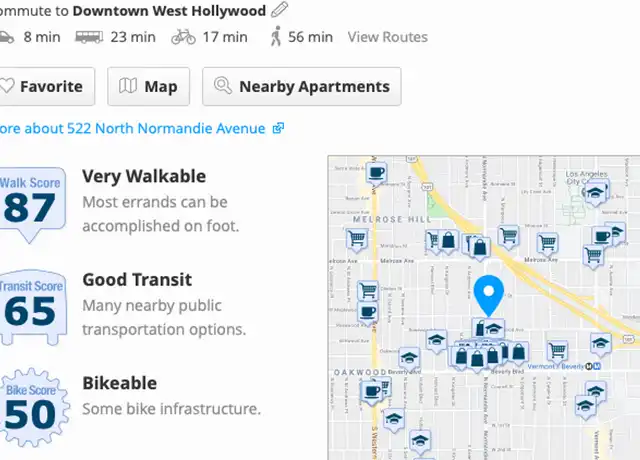
Task: Click the shopping cart marker below Melrose Hill label
Action: [x=357, y=238]
